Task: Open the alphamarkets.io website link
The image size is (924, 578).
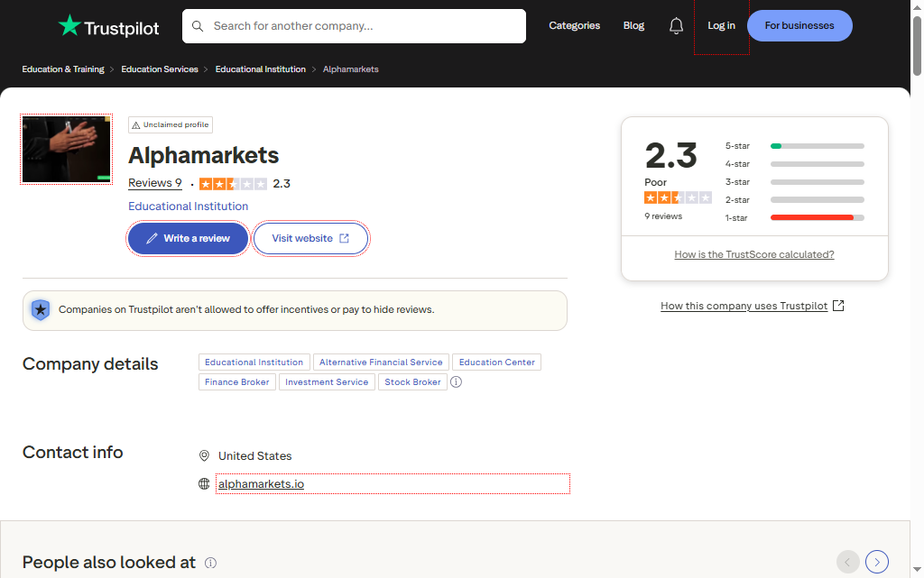Action: point(261,484)
